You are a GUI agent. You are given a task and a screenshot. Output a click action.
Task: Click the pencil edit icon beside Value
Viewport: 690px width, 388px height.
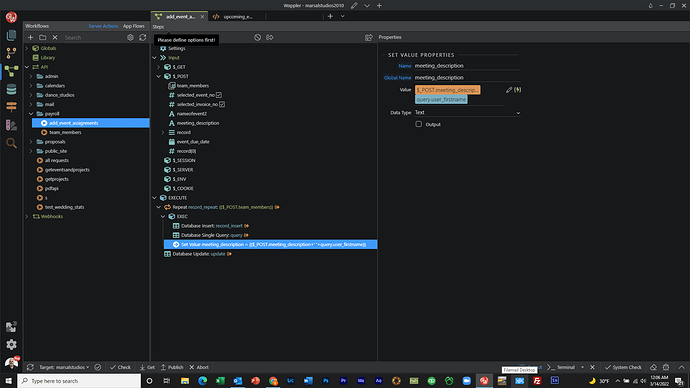point(509,90)
